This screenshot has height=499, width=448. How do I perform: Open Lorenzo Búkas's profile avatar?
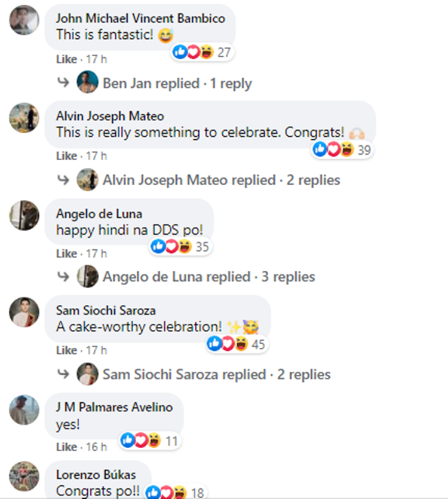[24, 476]
